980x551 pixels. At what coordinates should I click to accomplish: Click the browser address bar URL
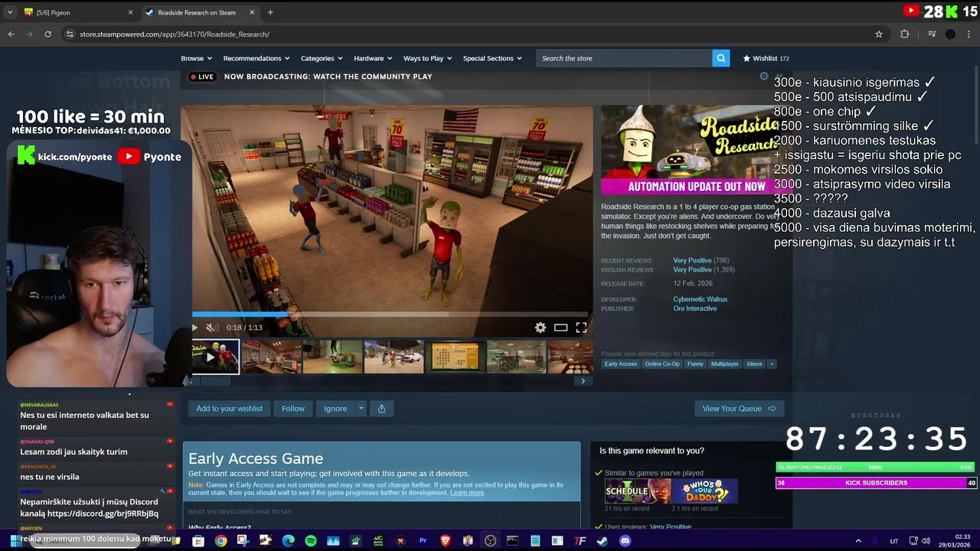[175, 34]
